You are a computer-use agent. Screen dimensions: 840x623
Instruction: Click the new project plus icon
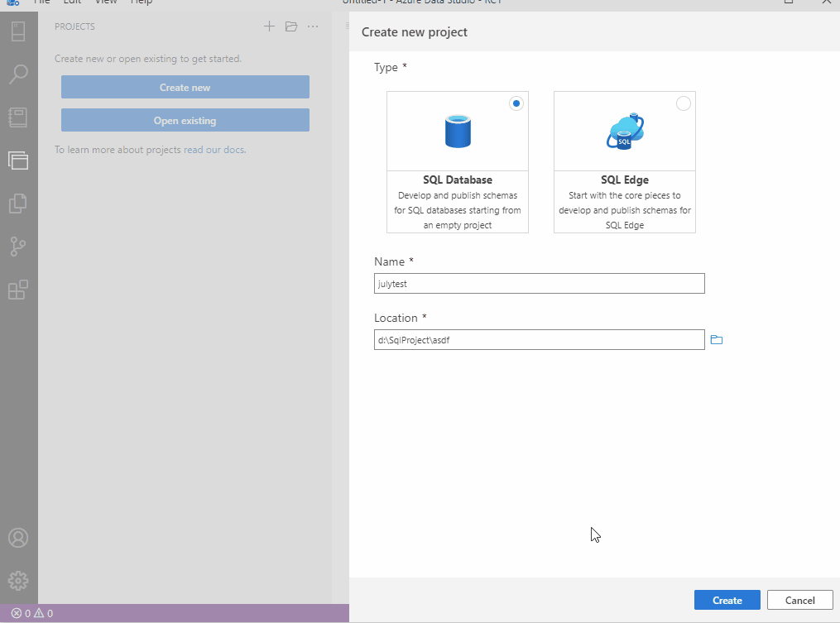(x=269, y=26)
